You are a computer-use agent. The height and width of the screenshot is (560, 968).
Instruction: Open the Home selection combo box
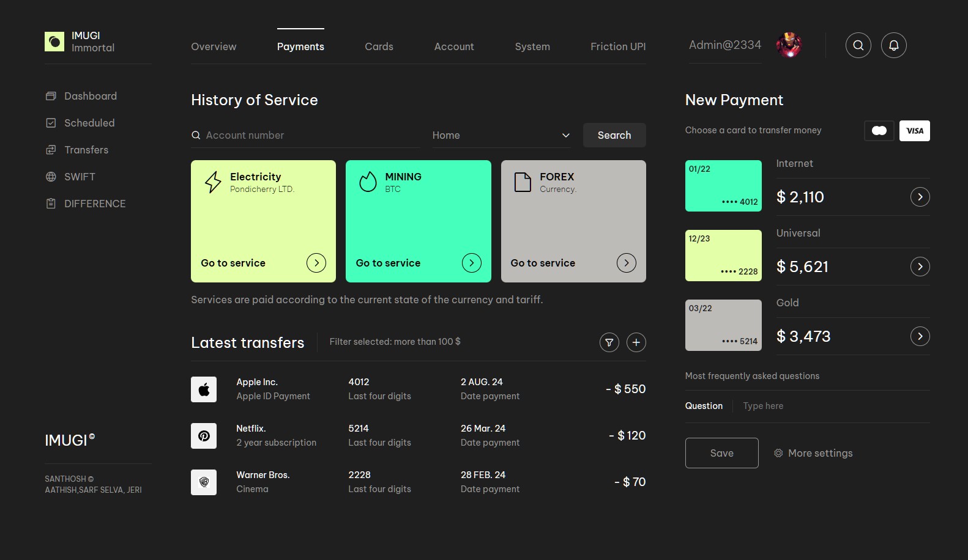click(x=501, y=135)
